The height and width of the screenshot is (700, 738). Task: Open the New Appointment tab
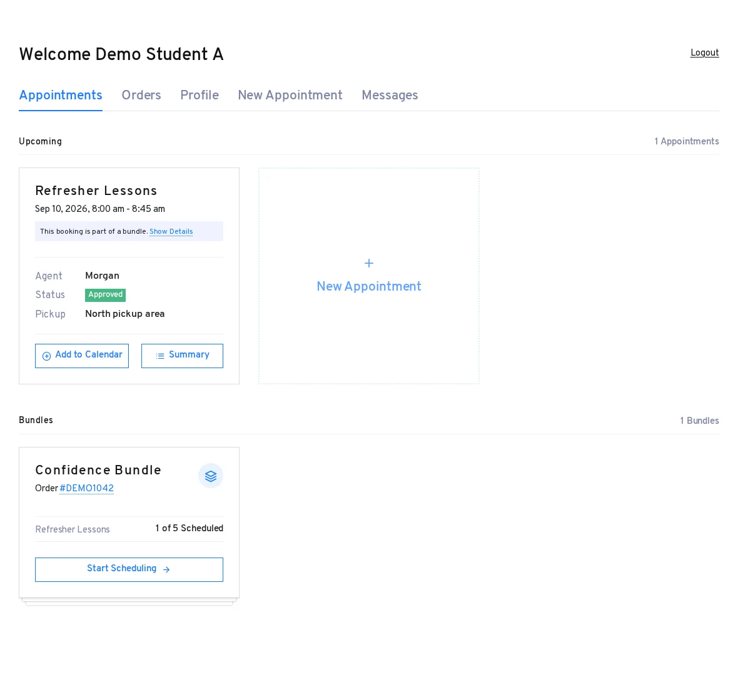[290, 96]
